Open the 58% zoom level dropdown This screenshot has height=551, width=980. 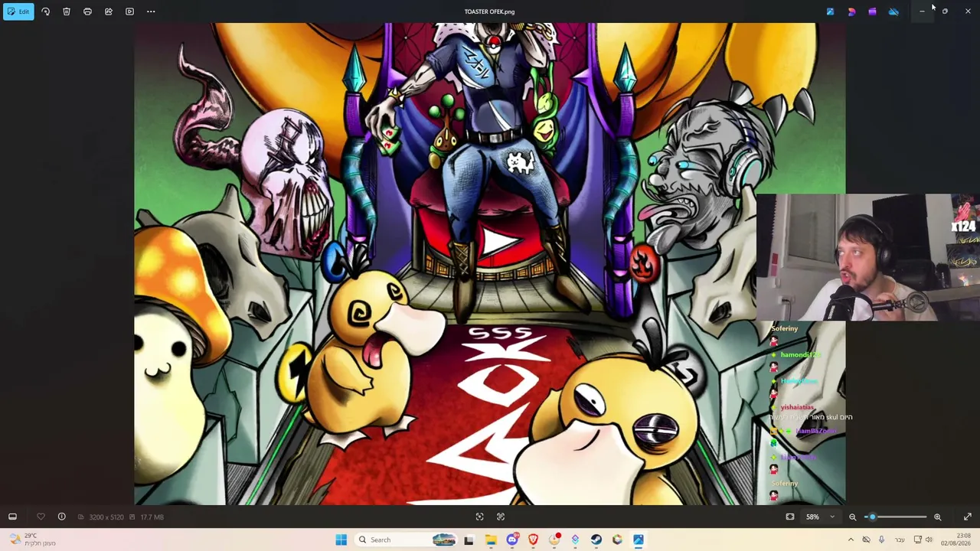coord(820,517)
